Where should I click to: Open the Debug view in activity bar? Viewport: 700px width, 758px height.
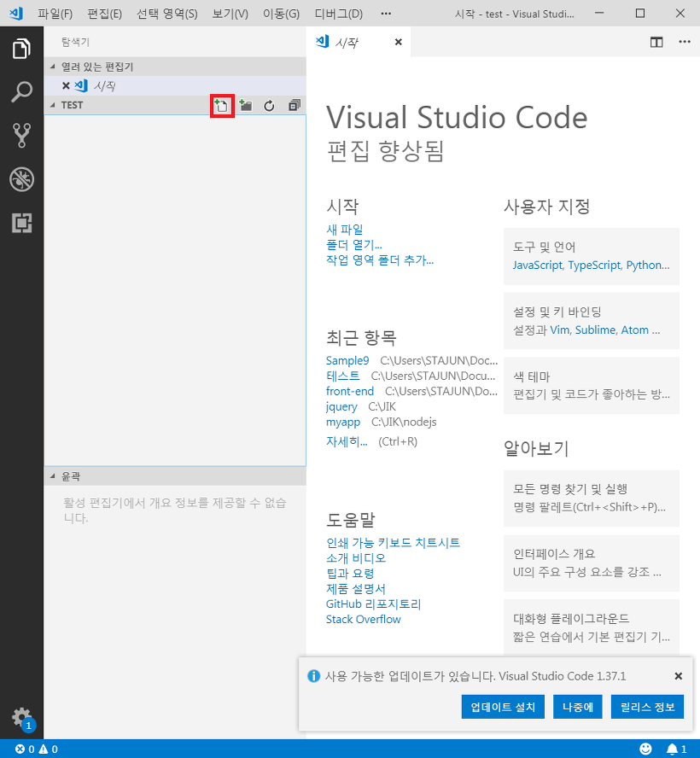pyautogui.click(x=21, y=179)
